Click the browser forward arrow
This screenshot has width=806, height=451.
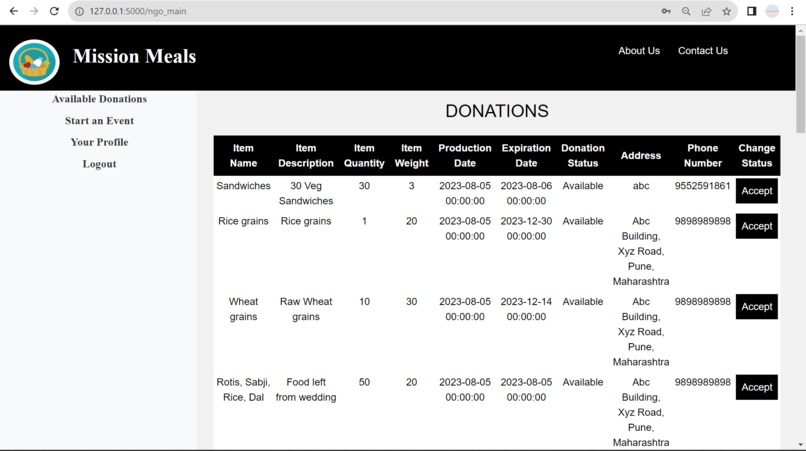point(34,11)
